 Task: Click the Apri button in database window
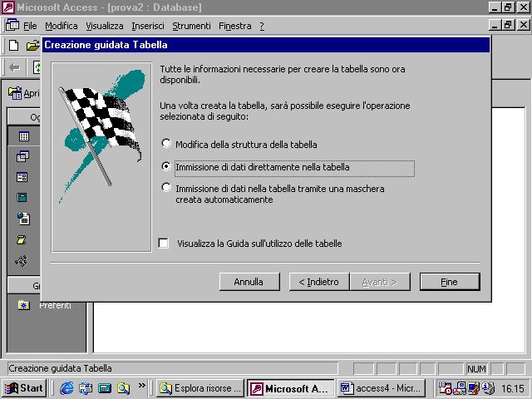pos(24,93)
